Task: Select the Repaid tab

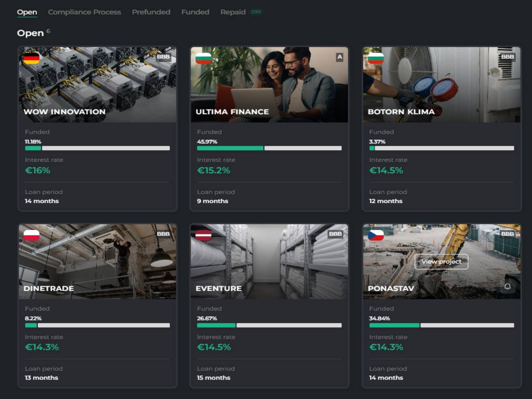Action: tap(233, 12)
